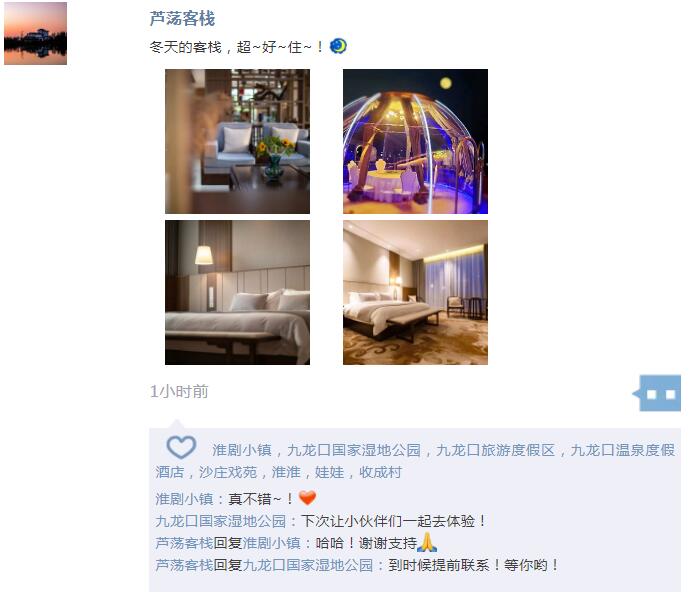The width and height of the screenshot is (689, 599).
Task: Select 收成村 from the likes list
Action: [381, 472]
